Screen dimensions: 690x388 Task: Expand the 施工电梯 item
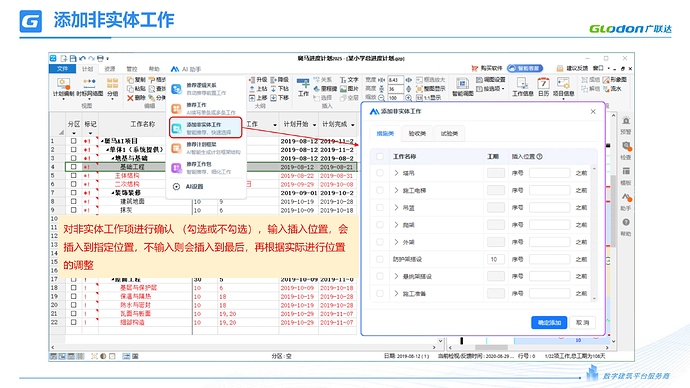396,190
